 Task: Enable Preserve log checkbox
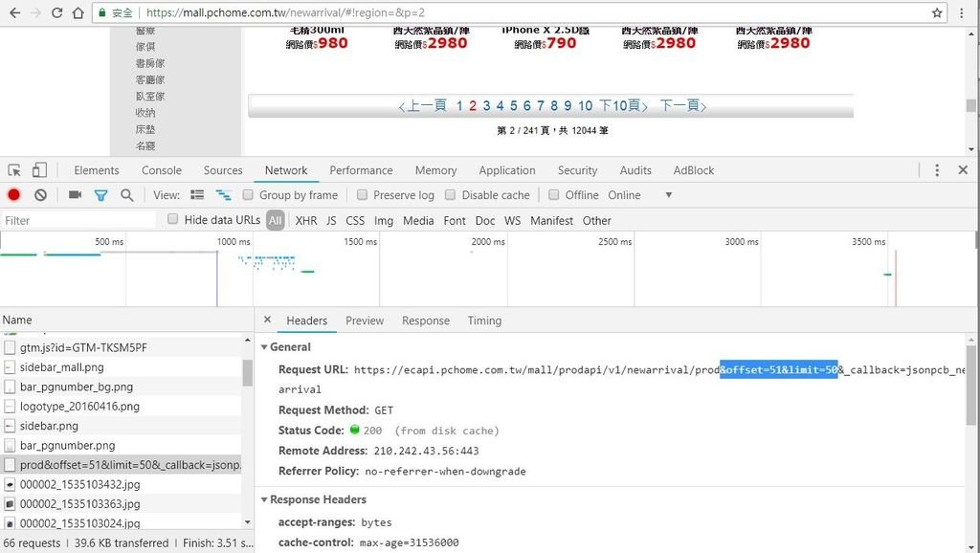(x=362, y=195)
